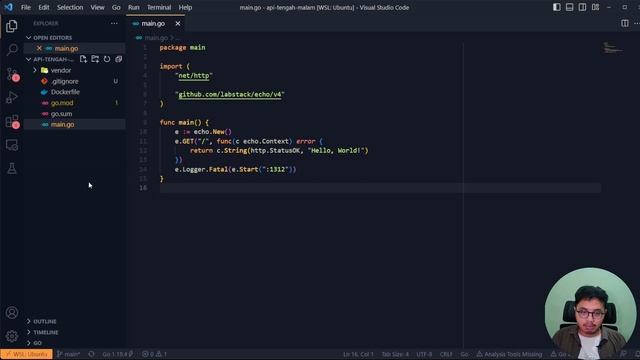The width and height of the screenshot is (640, 360).
Task: Open the Terminal menu
Action: pyautogui.click(x=159, y=7)
